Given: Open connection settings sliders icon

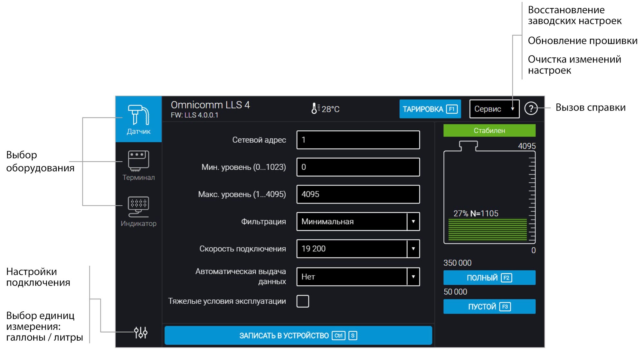Looking at the screenshot, I should [x=141, y=332].
